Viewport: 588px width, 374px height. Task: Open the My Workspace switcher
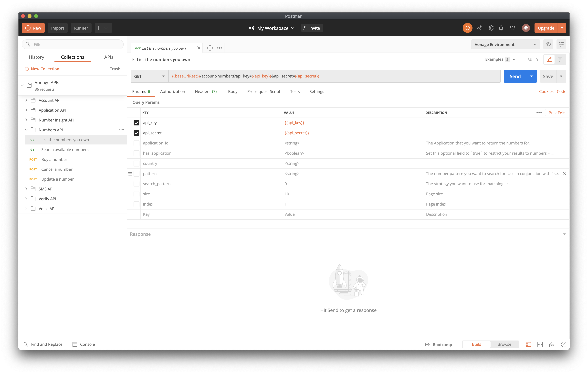pyautogui.click(x=272, y=28)
